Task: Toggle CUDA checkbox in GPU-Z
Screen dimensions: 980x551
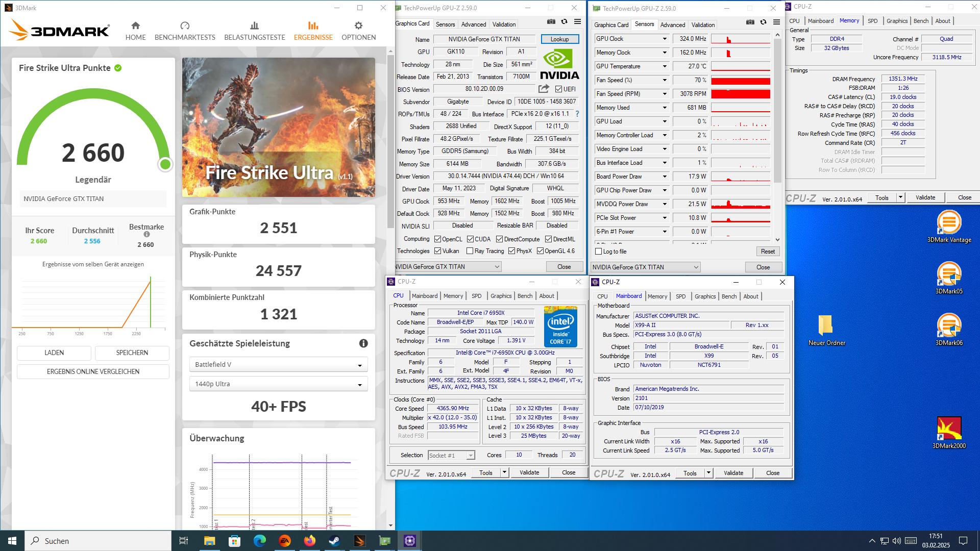Action: point(470,239)
